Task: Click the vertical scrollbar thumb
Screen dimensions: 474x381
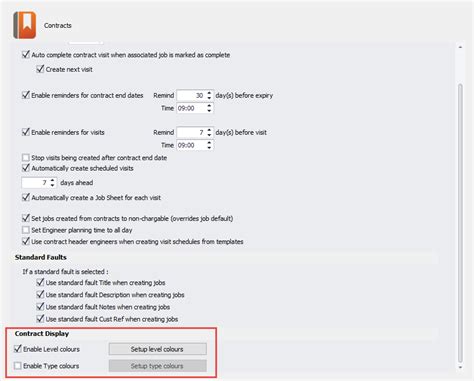Action: click(460, 223)
